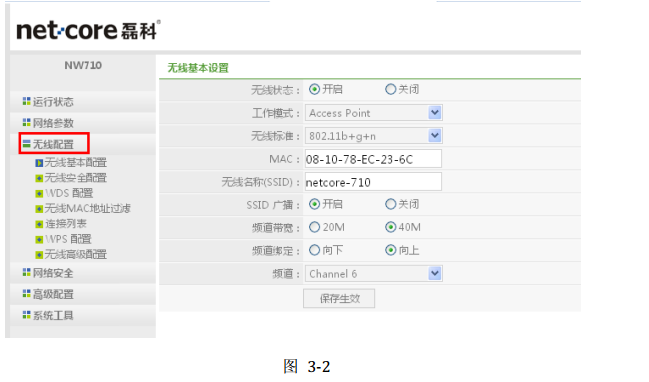Open the 高级配置 menu
This screenshot has height=382, width=649.
click(x=53, y=294)
